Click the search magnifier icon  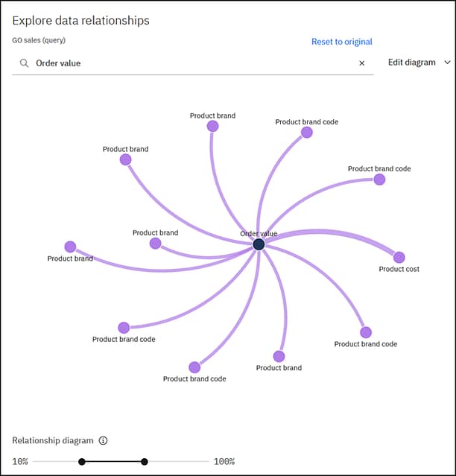(24, 63)
